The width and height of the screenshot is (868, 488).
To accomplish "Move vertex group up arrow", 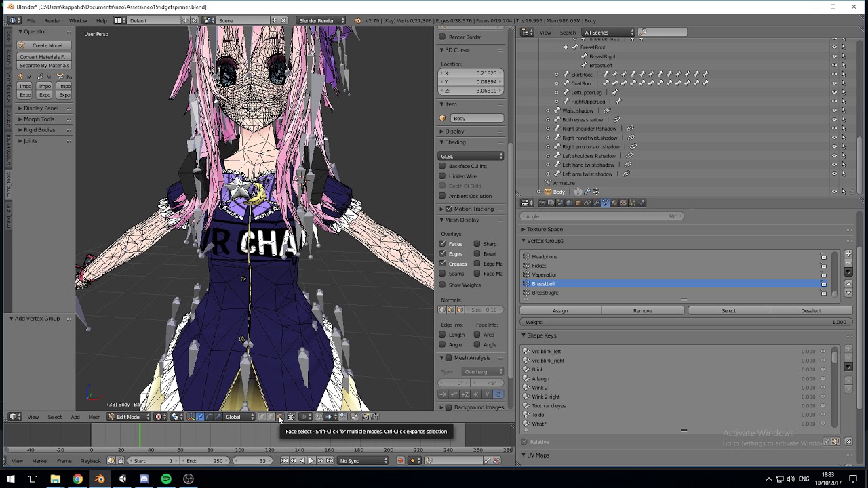I will (x=848, y=284).
